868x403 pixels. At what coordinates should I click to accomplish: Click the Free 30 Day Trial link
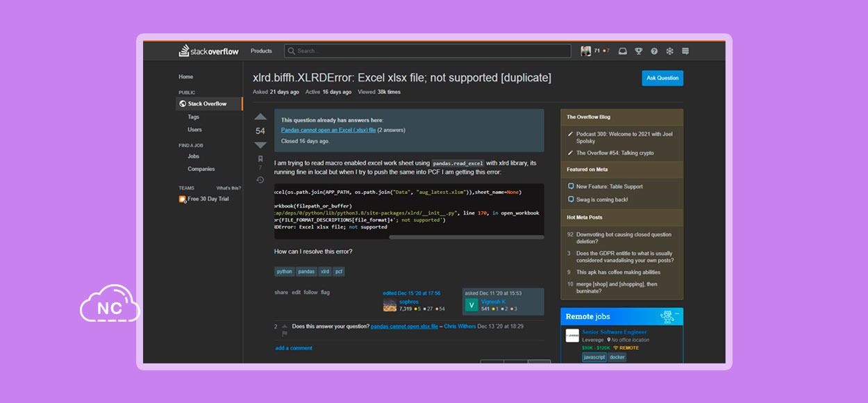coord(208,199)
